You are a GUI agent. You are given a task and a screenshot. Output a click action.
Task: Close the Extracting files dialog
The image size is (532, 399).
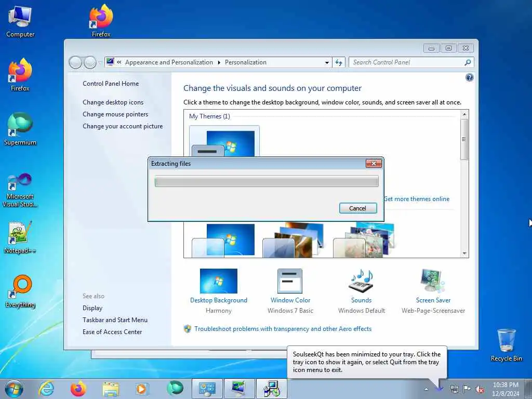point(374,164)
